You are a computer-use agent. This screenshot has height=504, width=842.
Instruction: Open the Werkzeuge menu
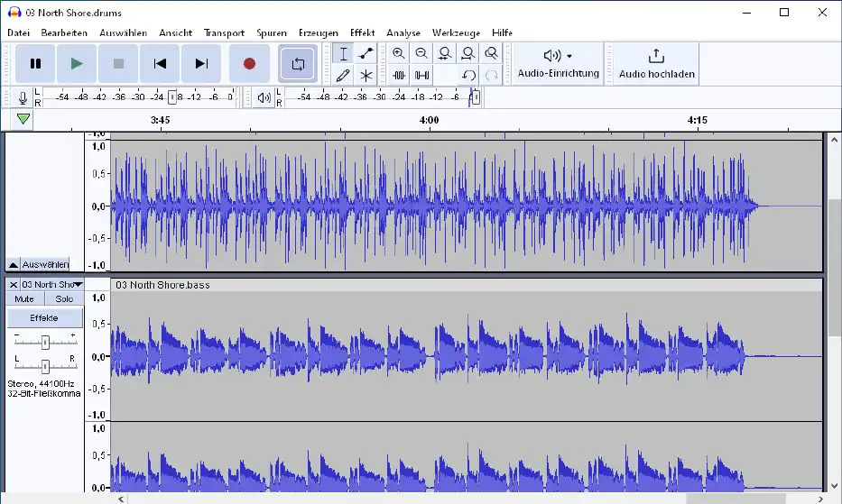click(456, 32)
